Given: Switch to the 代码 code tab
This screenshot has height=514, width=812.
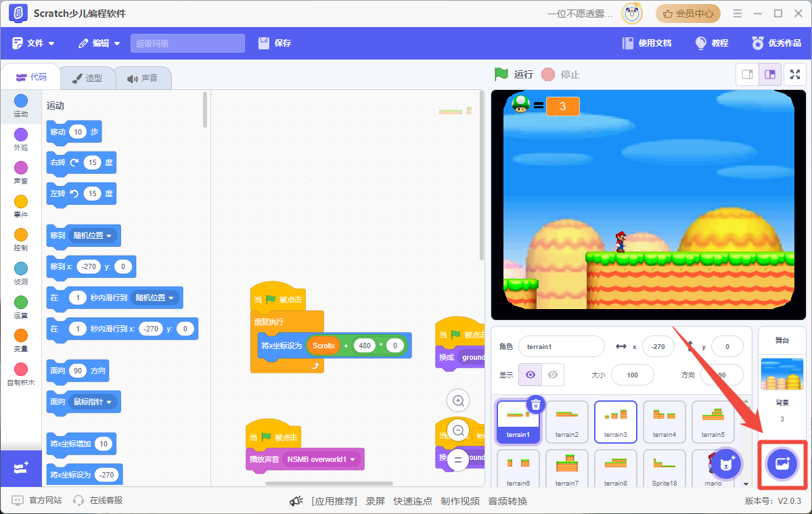Looking at the screenshot, I should (31, 78).
